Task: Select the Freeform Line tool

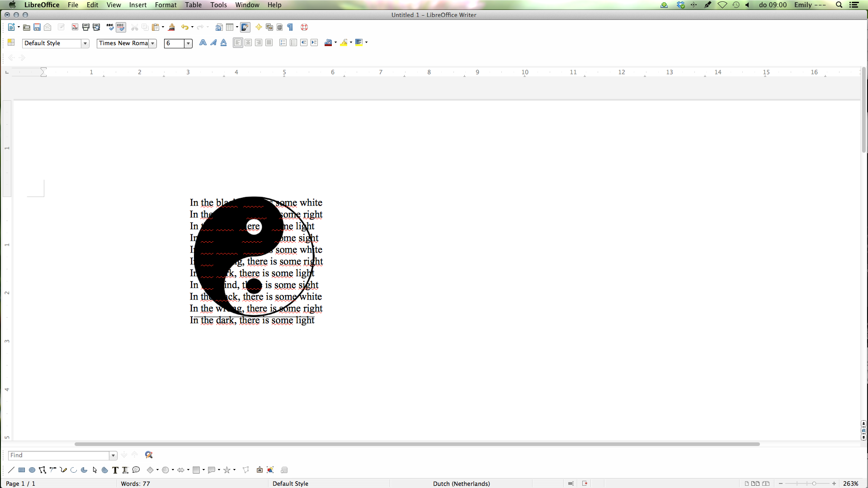Action: coord(63,470)
